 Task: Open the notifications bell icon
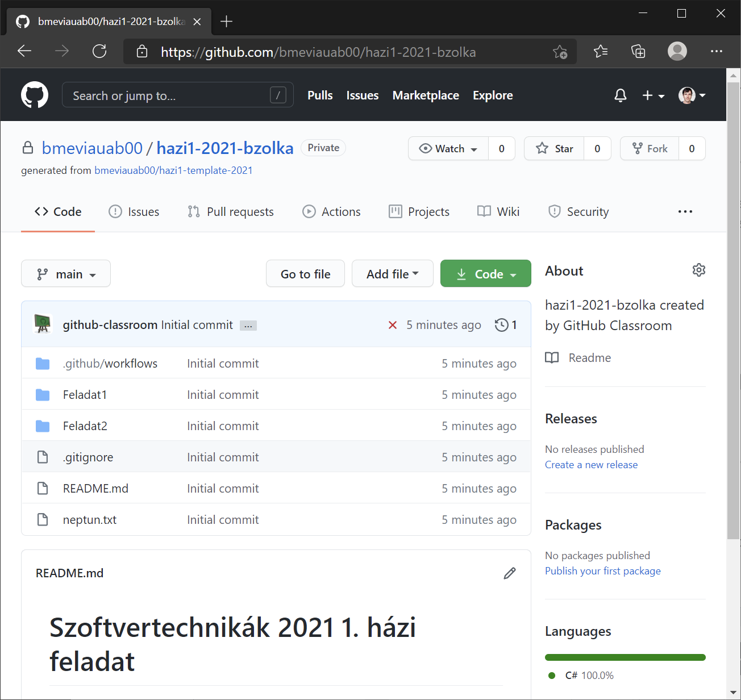point(620,95)
